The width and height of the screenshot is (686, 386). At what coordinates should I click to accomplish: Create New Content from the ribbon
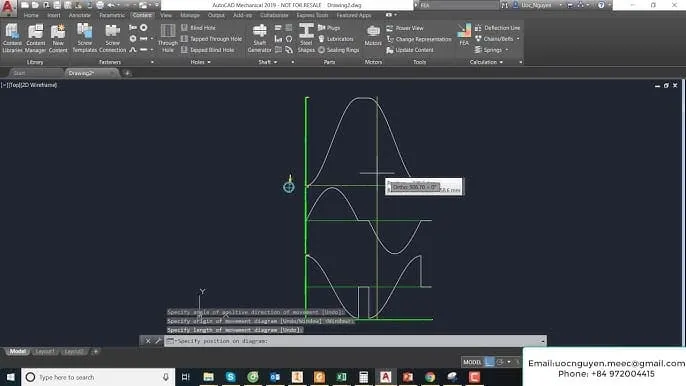pyautogui.click(x=58, y=39)
